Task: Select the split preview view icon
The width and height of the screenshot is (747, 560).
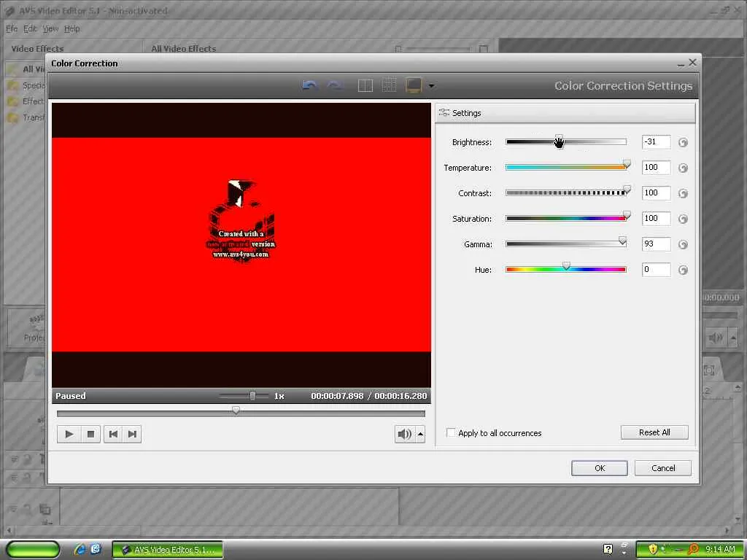Action: pyautogui.click(x=365, y=86)
